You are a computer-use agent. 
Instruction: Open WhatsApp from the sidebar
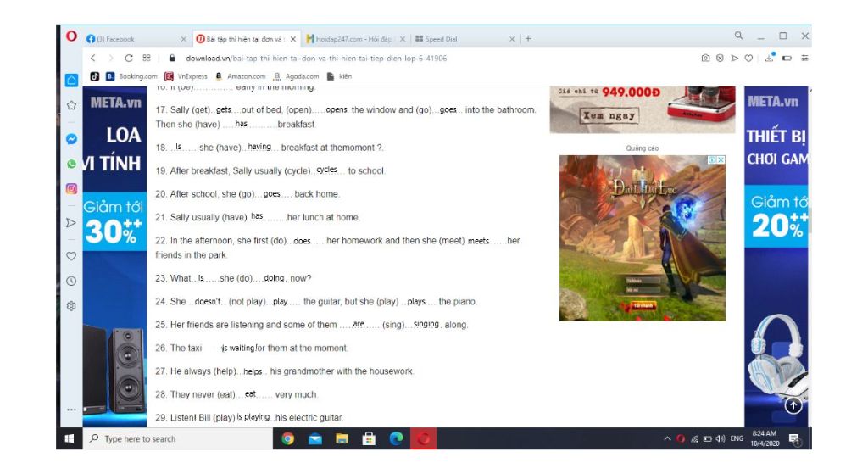(71, 164)
